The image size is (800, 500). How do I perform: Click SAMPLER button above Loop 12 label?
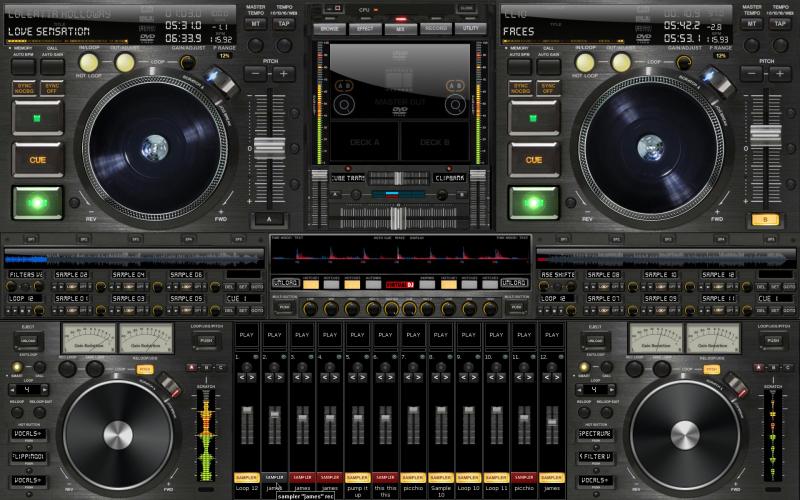coord(247,478)
